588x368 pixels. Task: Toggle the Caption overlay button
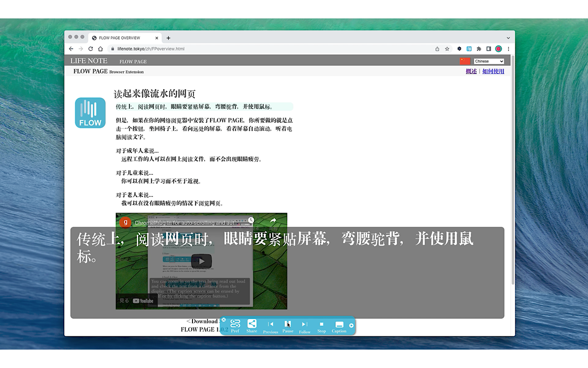339,326
